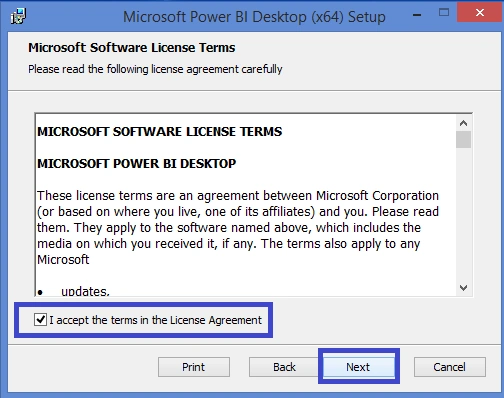Click inside the license agreement paragraph text

click(x=238, y=227)
